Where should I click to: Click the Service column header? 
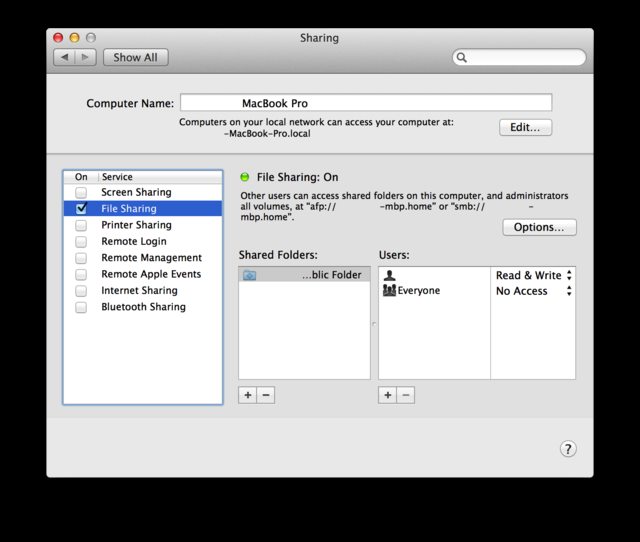pos(160,177)
